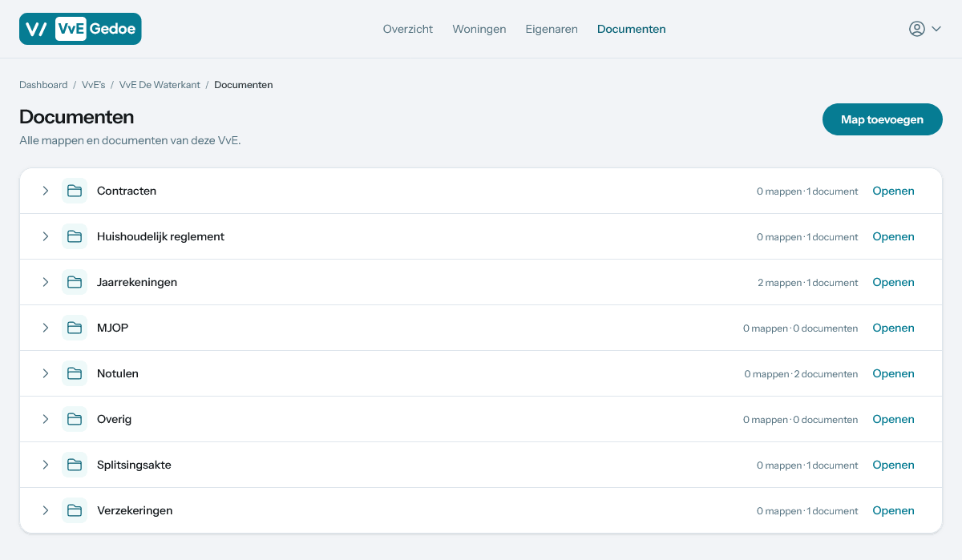
Task: Expand the Verzekeringen folder chevron
Action: pos(46,510)
